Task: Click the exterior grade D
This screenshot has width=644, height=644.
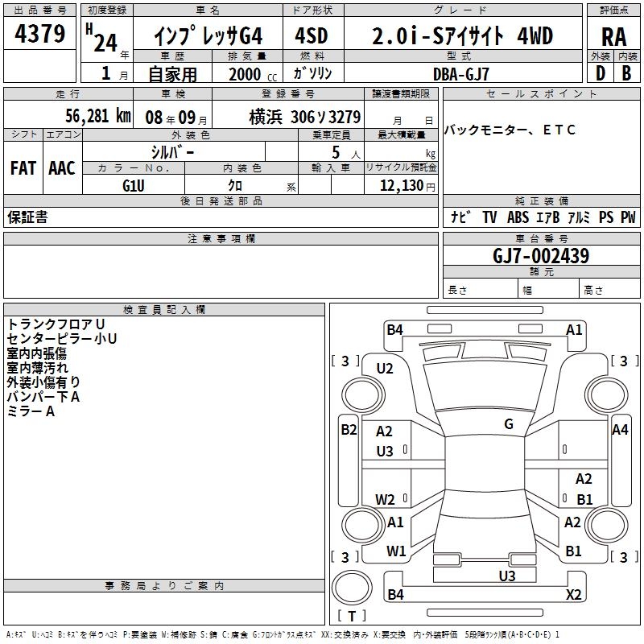Action: [600, 73]
